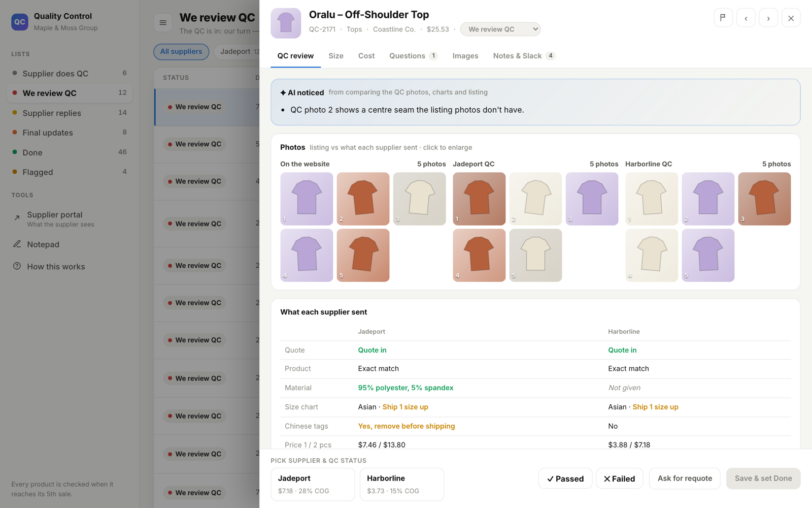Click Ask for requote button
Image resolution: width=812 pixels, height=508 pixels.
pos(685,479)
